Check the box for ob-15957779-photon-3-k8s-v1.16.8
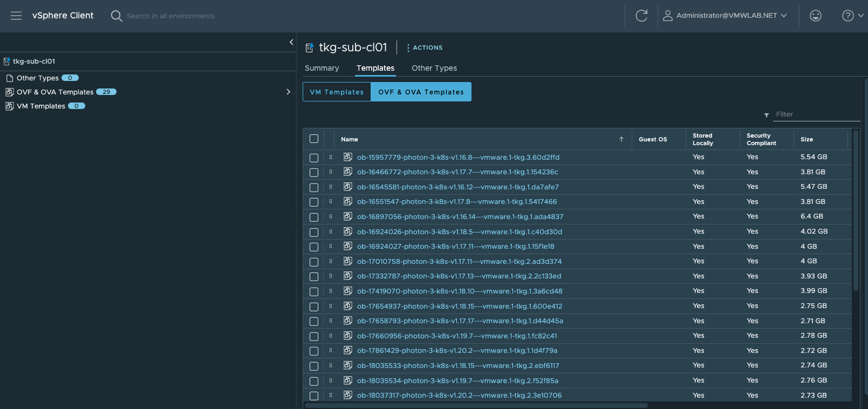Screen dimensions: 868x409 tap(314, 158)
